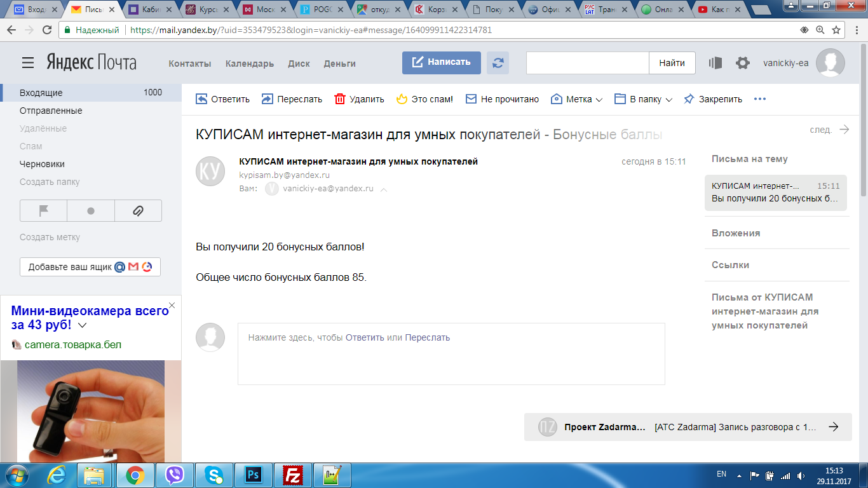
Task: Expand the ad options chevron
Action: pyautogui.click(x=82, y=325)
